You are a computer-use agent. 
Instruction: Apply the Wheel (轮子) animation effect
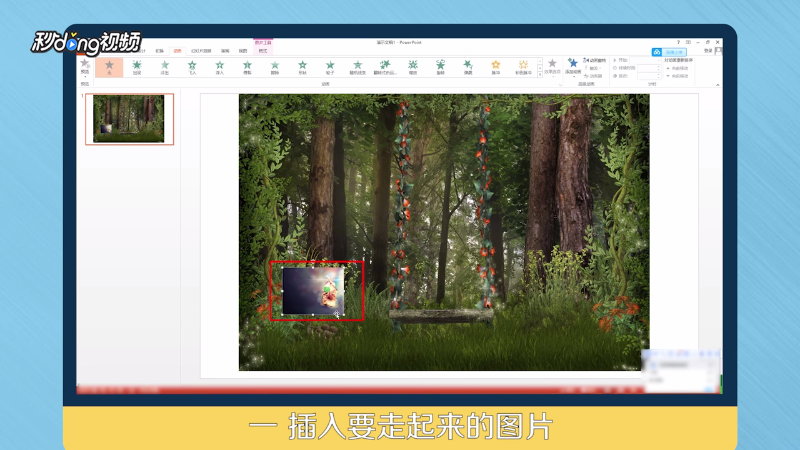(x=330, y=67)
